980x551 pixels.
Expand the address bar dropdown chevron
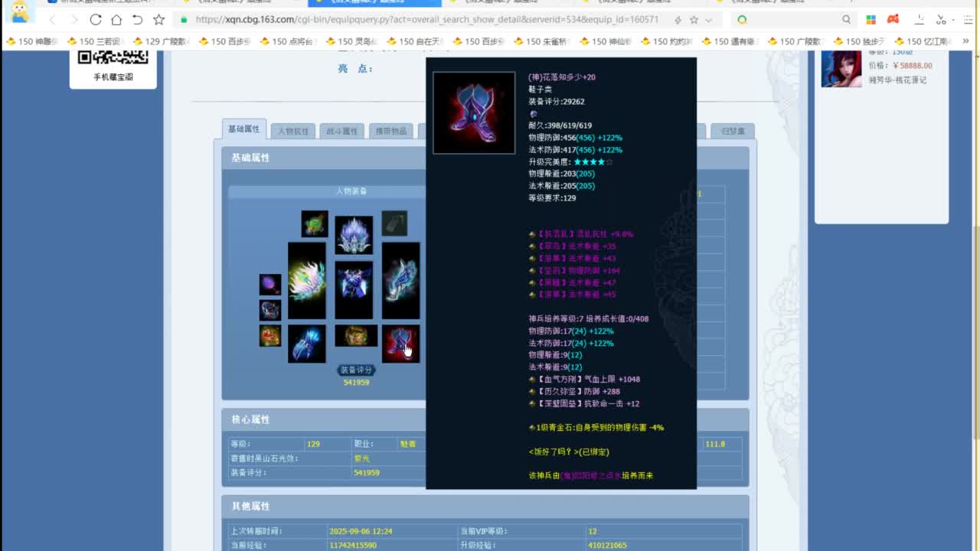[708, 20]
